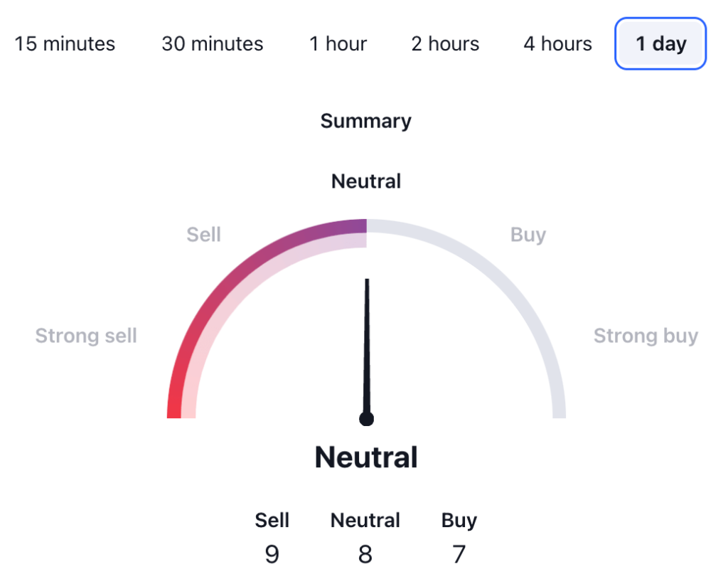Click the Sell label on the gauge
Screen dimensions: 728x584
[x=203, y=235]
